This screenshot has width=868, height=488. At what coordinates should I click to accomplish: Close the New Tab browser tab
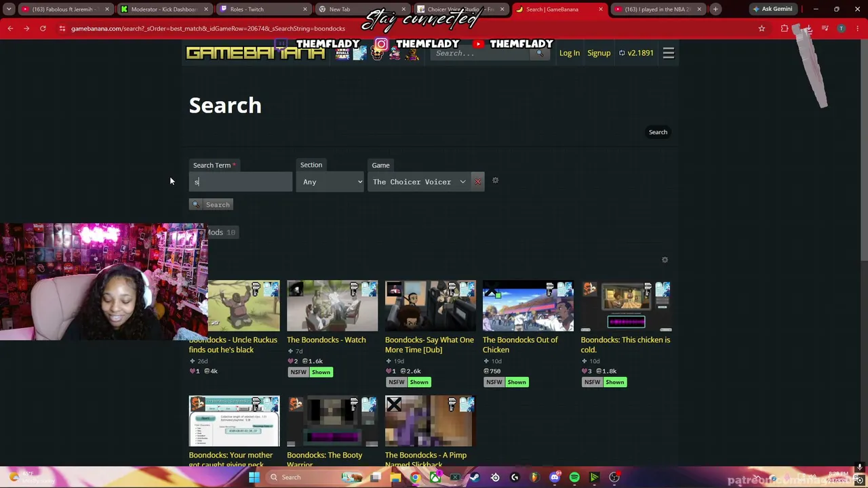tap(403, 9)
